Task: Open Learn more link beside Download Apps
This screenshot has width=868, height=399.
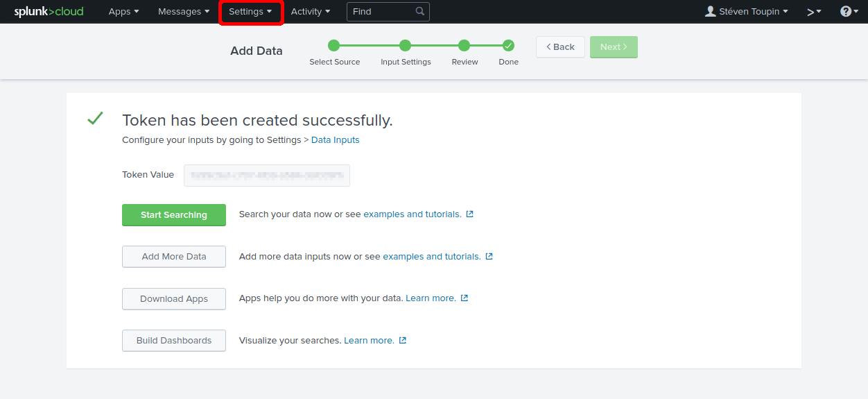Action: pyautogui.click(x=431, y=298)
